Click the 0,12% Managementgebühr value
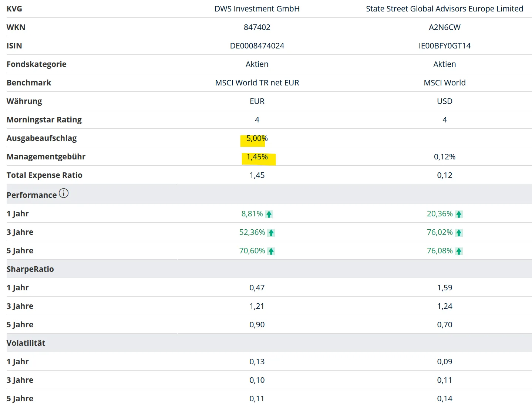Image resolution: width=532 pixels, height=405 pixels. pos(444,157)
